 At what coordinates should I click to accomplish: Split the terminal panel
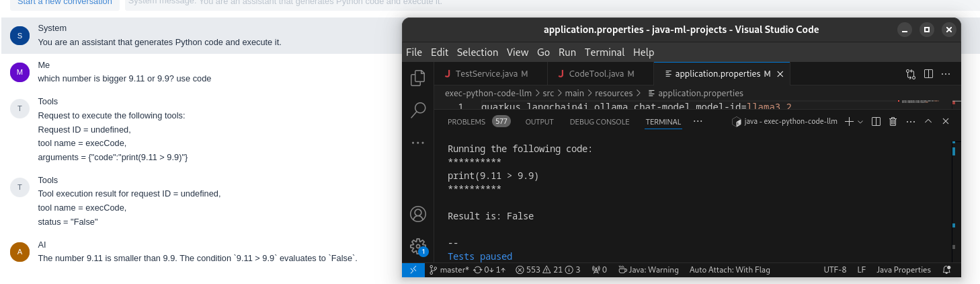(876, 122)
